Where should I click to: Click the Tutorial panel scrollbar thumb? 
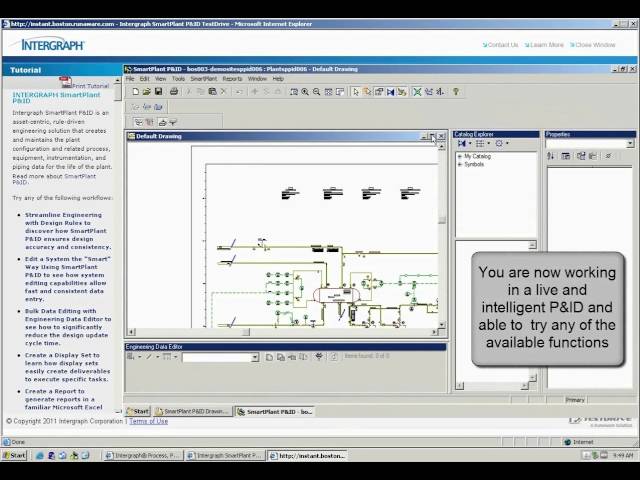tap(118, 92)
